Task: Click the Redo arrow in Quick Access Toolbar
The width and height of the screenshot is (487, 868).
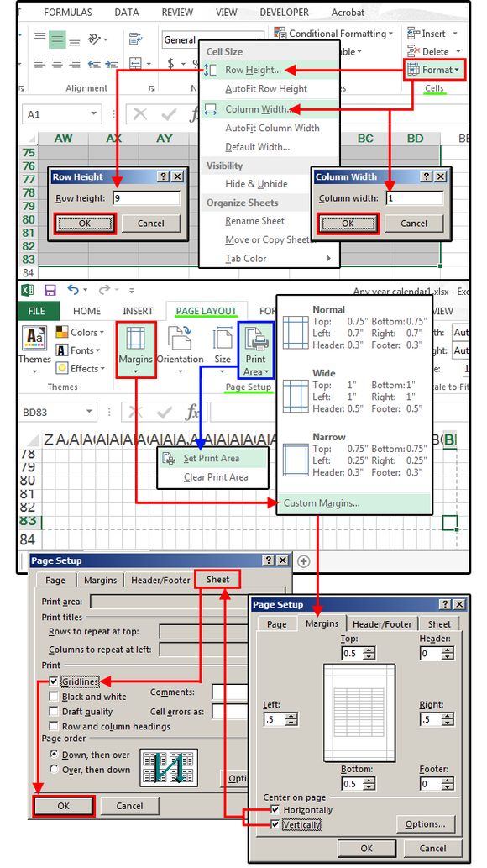Action: [105, 290]
